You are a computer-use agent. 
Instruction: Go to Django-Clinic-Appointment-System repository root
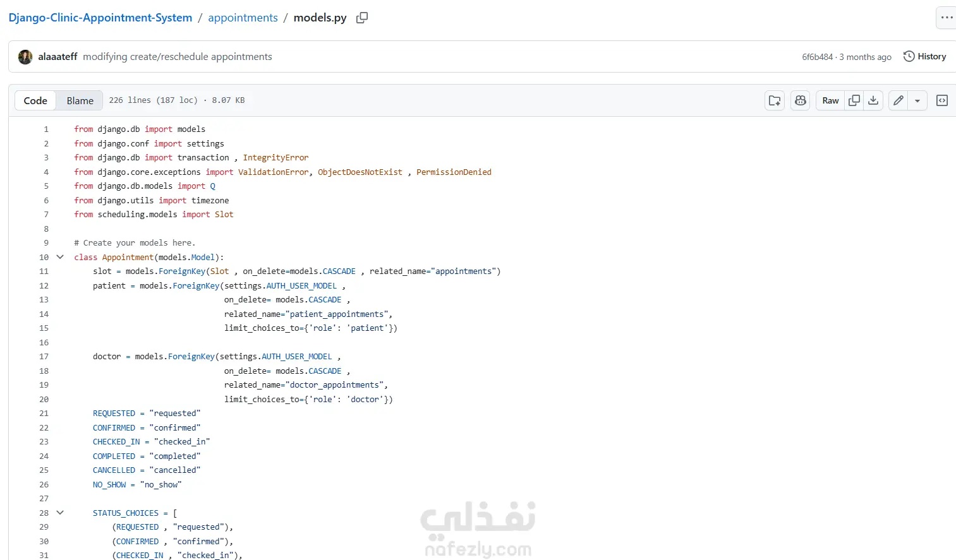point(100,18)
